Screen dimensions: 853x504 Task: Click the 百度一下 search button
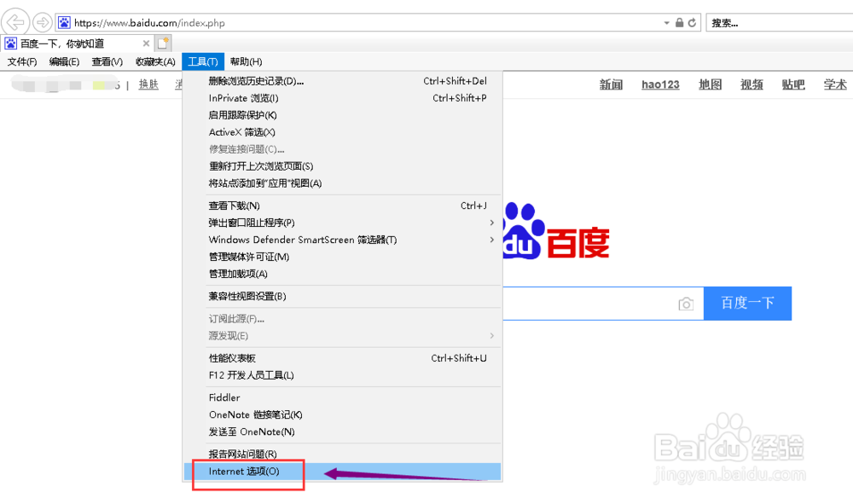(x=747, y=303)
